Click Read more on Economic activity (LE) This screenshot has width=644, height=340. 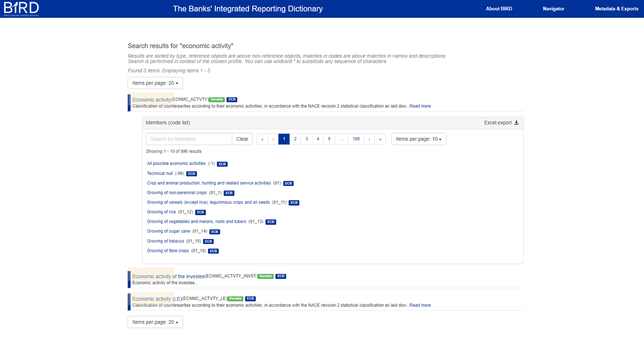click(420, 305)
